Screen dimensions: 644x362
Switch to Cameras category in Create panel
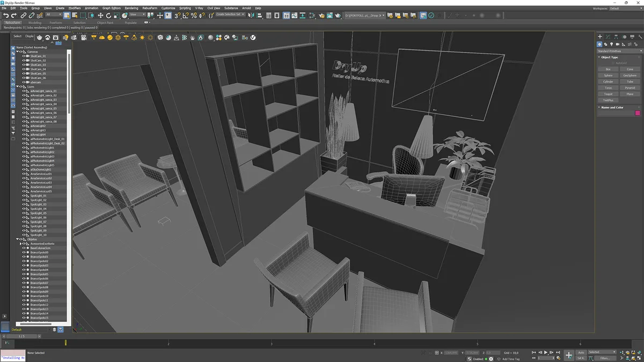[x=618, y=44]
